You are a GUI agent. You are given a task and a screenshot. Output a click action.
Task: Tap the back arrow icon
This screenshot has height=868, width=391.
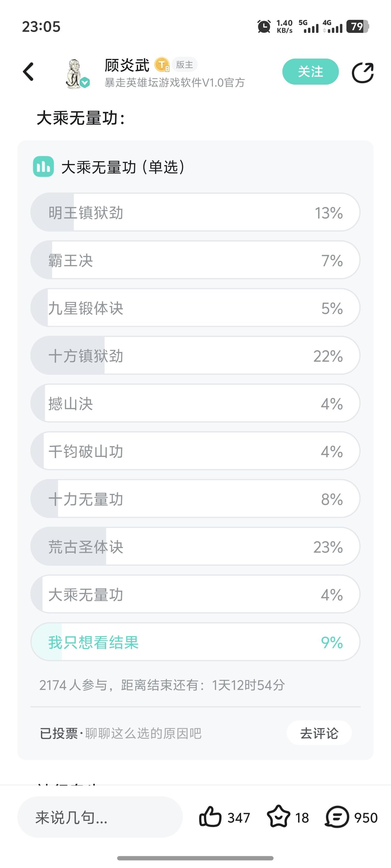pyautogui.click(x=29, y=72)
